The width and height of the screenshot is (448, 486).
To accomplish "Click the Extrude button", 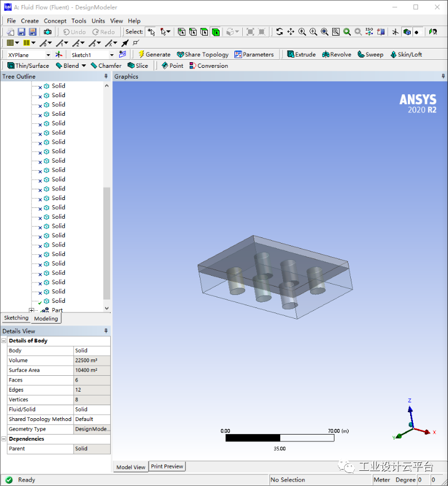I will click(302, 55).
